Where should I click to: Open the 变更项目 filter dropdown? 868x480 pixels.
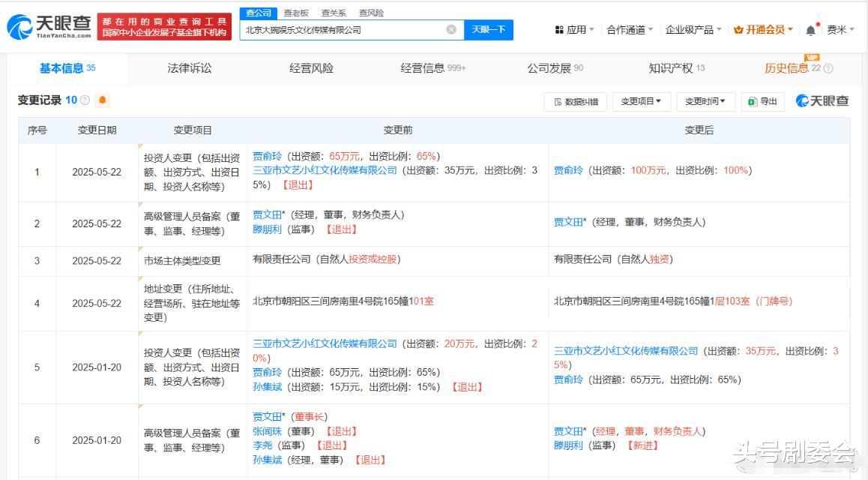coord(641,102)
